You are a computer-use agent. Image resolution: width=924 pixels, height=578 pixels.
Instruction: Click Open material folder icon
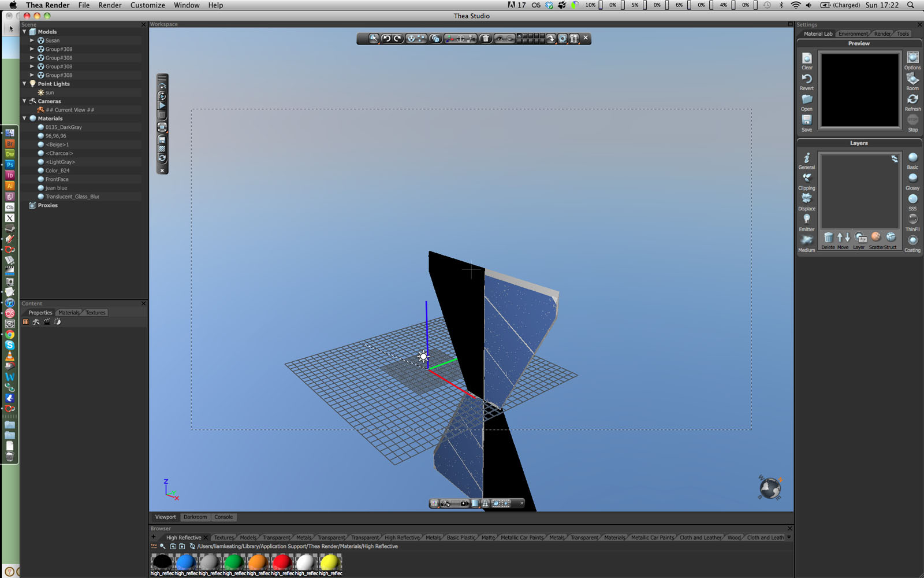807,102
